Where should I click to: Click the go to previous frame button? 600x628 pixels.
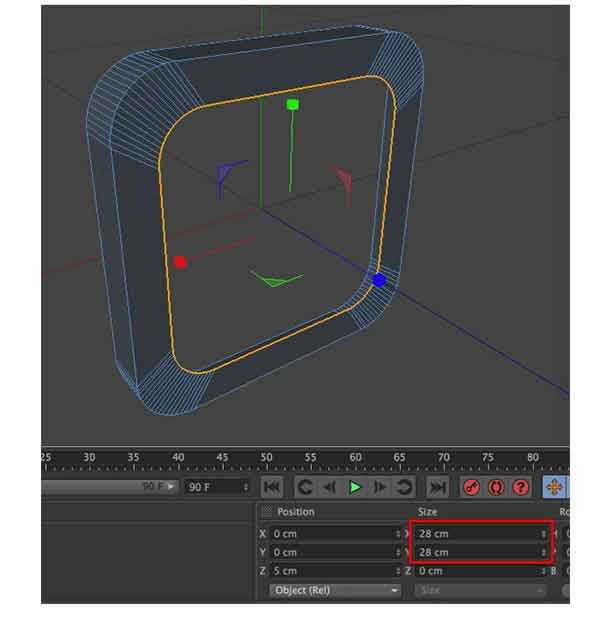[329, 487]
